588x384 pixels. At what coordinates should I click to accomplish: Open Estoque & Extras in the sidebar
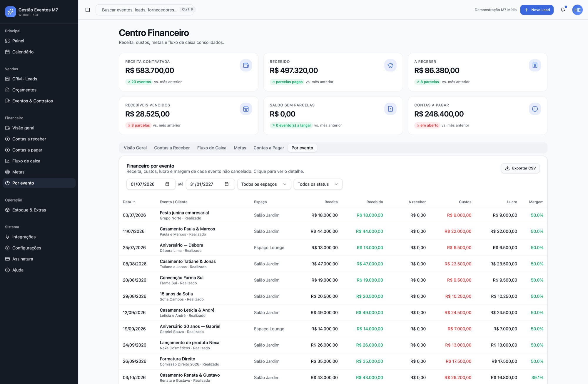pyautogui.click(x=39, y=210)
